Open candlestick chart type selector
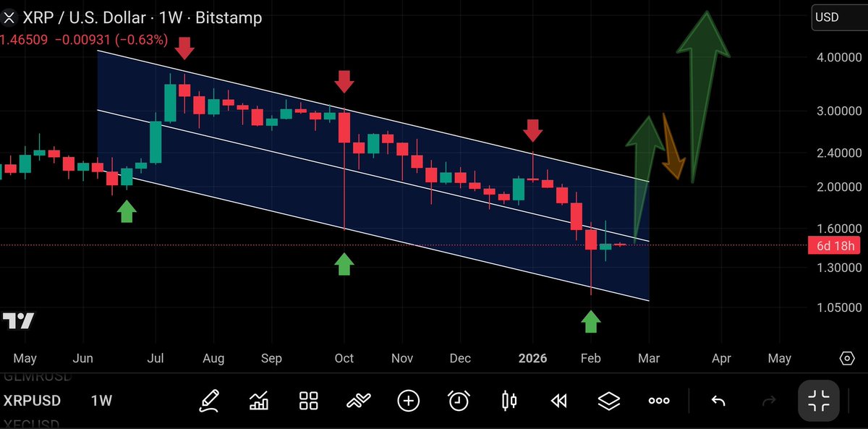 click(509, 400)
